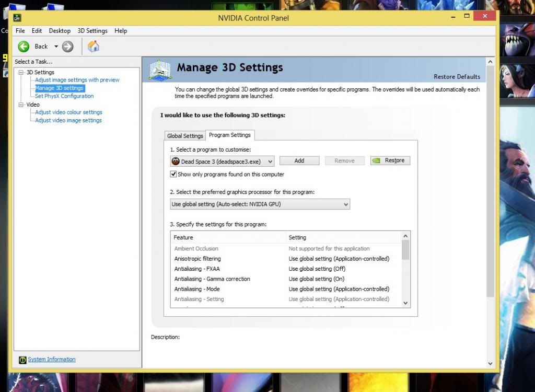Select 'Set PhysX Configuration' in task tree
The image size is (535, 392).
[64, 96]
